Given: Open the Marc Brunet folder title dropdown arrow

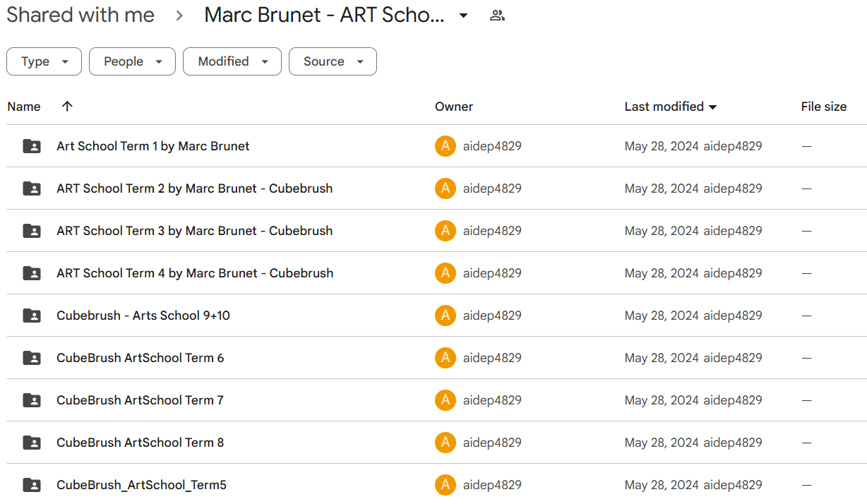Looking at the screenshot, I should pyautogui.click(x=463, y=16).
